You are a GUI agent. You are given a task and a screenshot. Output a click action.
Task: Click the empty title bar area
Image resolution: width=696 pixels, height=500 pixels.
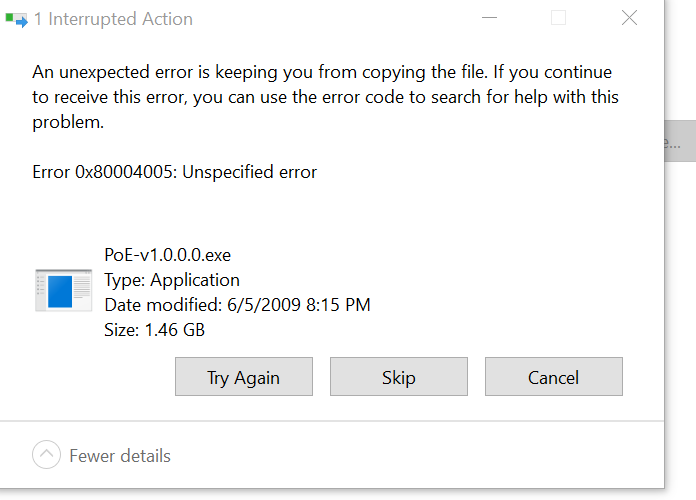tap(333, 19)
